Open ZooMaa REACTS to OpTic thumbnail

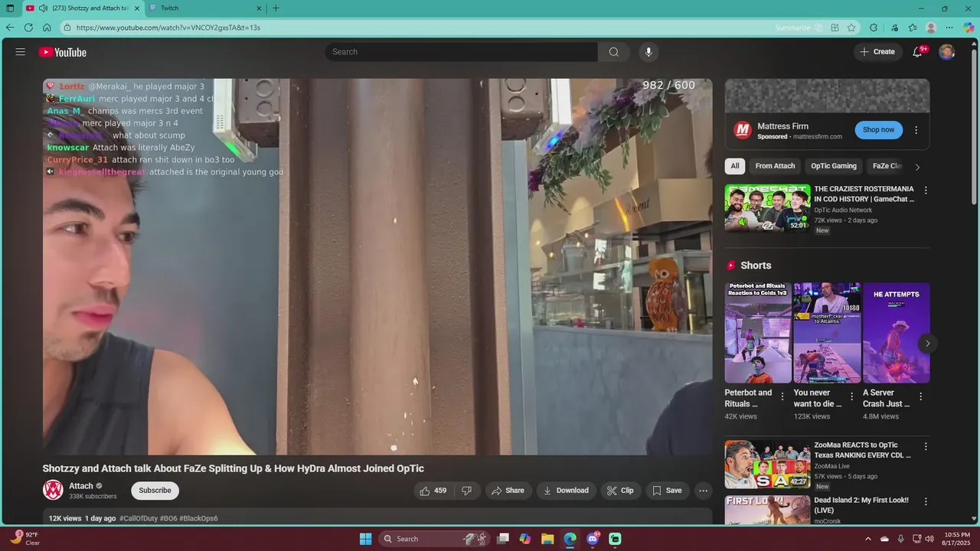pyautogui.click(x=768, y=464)
